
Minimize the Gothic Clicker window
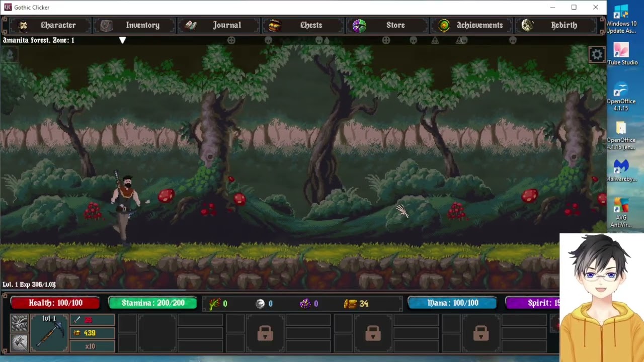(552, 7)
